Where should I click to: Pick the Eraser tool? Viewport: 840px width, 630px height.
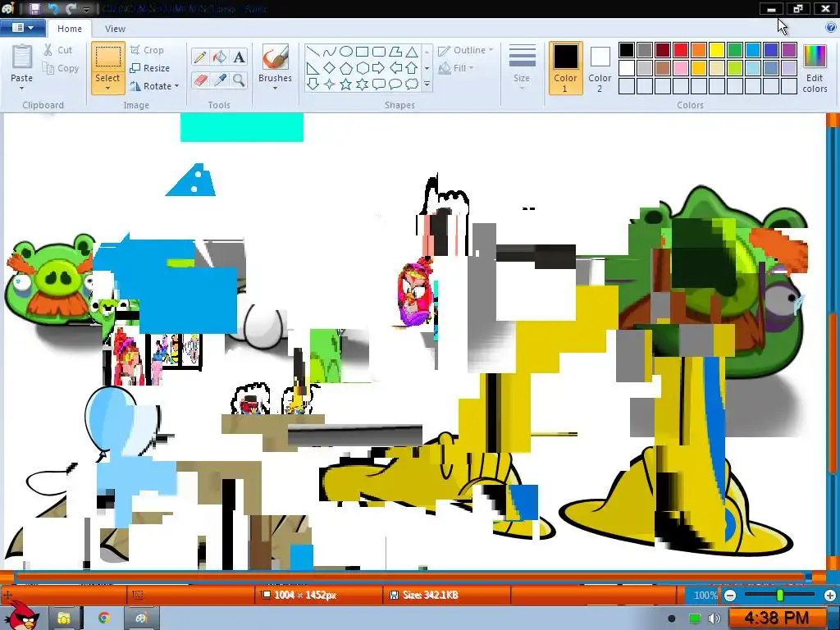(200, 80)
